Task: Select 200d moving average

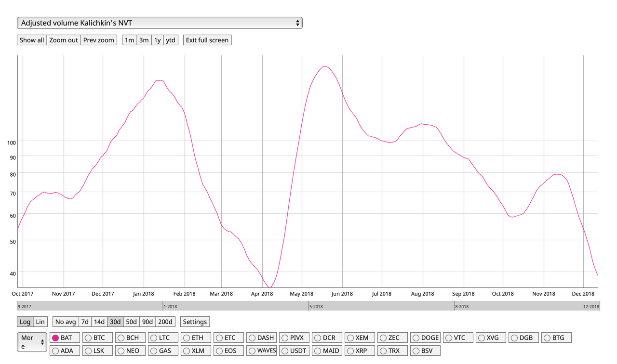Action: point(165,322)
